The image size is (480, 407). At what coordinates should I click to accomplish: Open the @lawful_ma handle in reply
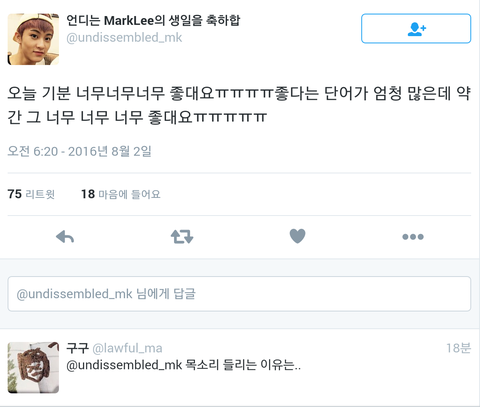click(x=127, y=348)
